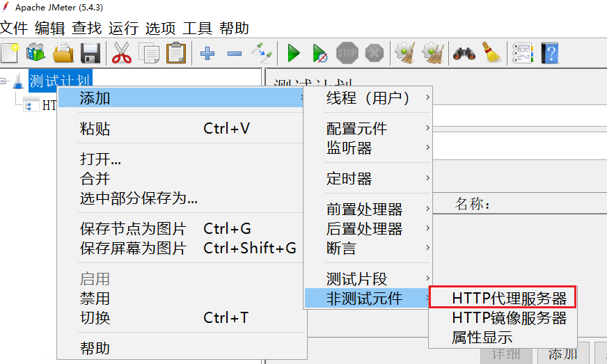The image size is (607, 364).
Task: Open the 工具 menu
Action: pyautogui.click(x=198, y=29)
